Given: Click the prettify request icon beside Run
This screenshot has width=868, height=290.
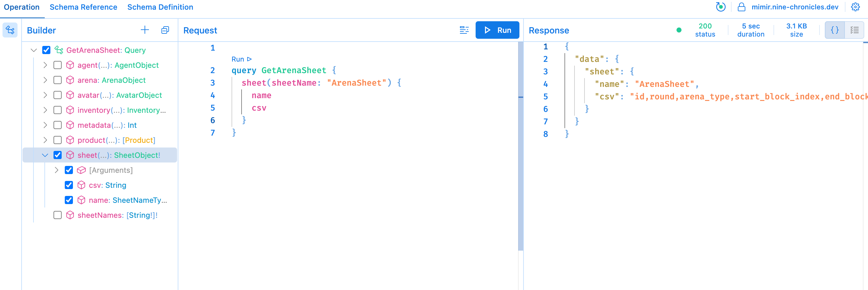Looking at the screenshot, I should pyautogui.click(x=464, y=30).
